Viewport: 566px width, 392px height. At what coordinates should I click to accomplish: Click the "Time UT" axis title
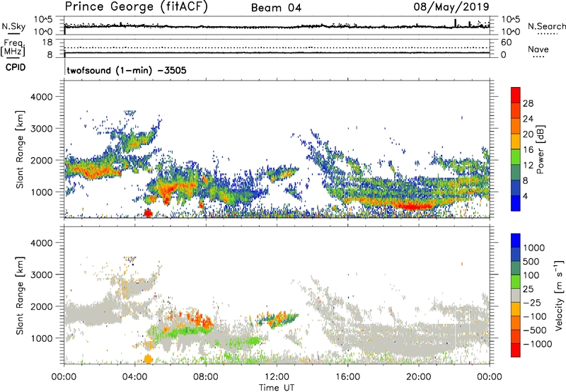point(277,388)
